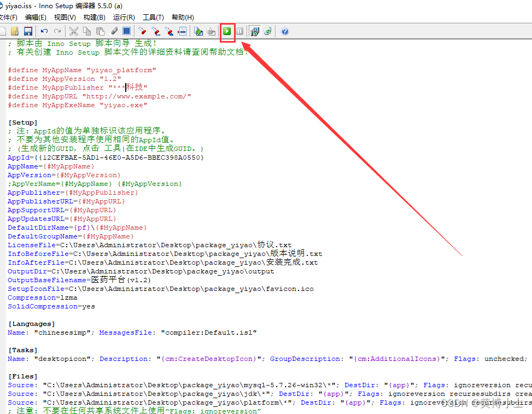This screenshot has height=414, width=532.
Task: Select Target Setup toolbar icon
Action: [x=255, y=31]
